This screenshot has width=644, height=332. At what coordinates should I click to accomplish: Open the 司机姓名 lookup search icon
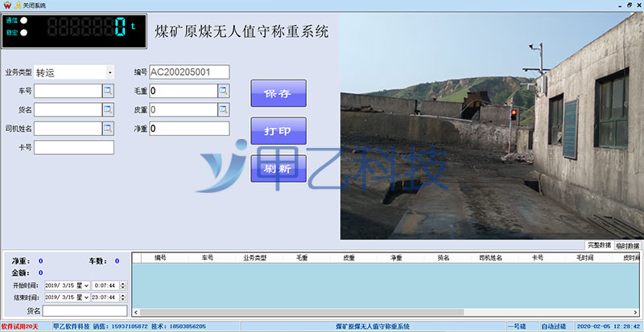(x=108, y=128)
